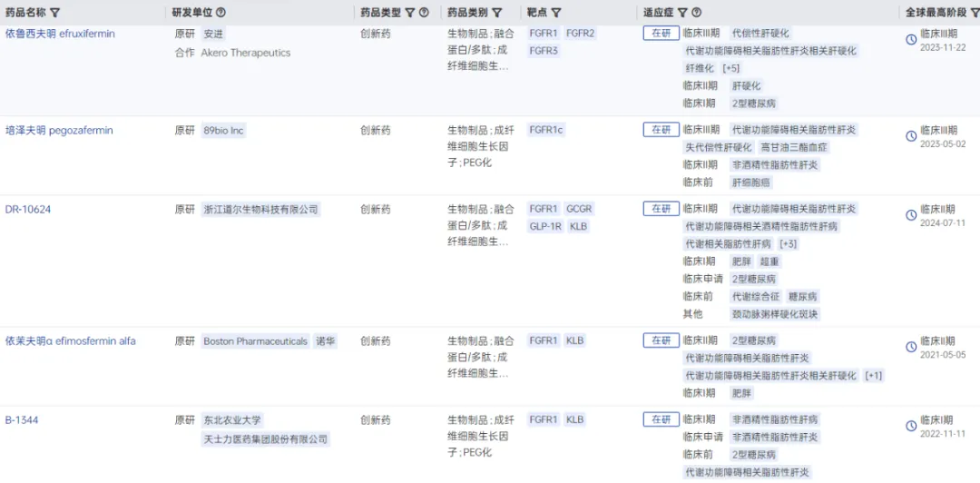The height and width of the screenshot is (483, 980).
Task: Open the Akero Therapeutics company link
Action: [x=246, y=53]
